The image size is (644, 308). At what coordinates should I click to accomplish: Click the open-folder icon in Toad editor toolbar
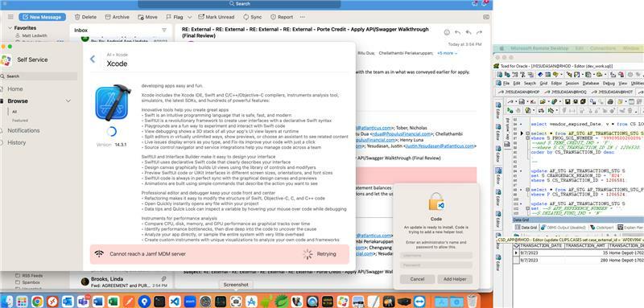[543, 101]
